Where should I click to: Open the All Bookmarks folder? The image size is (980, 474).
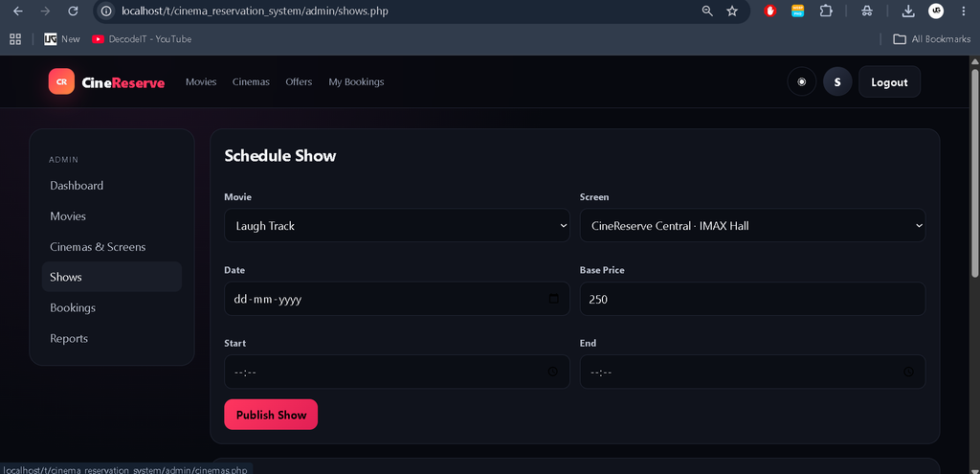pyautogui.click(x=931, y=38)
